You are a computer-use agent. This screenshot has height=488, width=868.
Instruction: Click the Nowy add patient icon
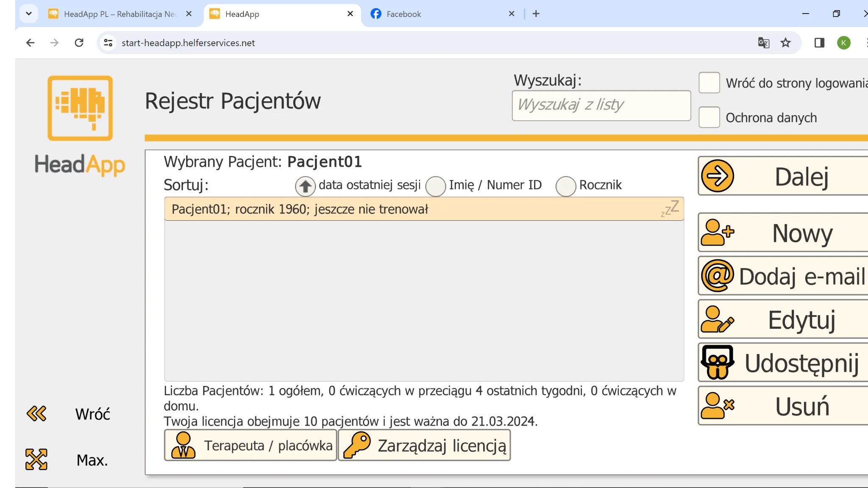tap(717, 233)
